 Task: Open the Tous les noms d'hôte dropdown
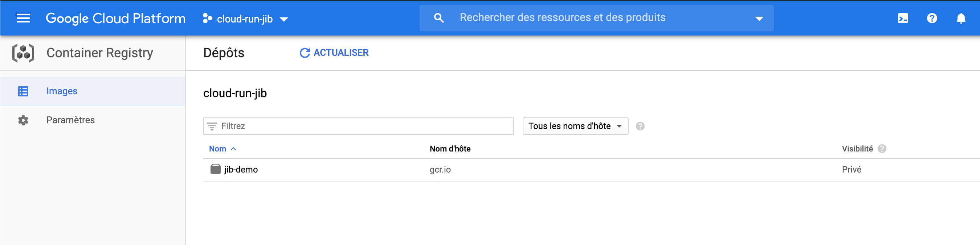575,126
